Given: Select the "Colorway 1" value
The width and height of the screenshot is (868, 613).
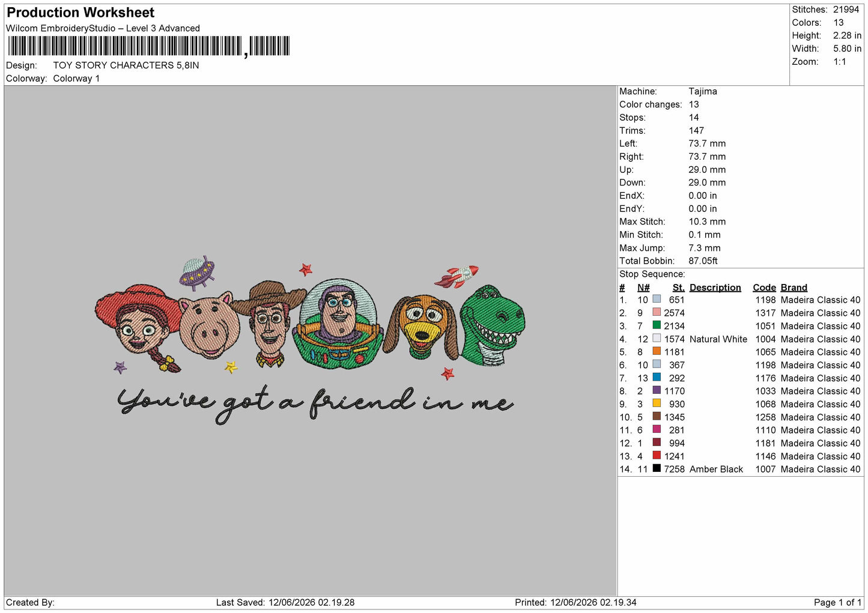Looking at the screenshot, I should click(x=76, y=79).
